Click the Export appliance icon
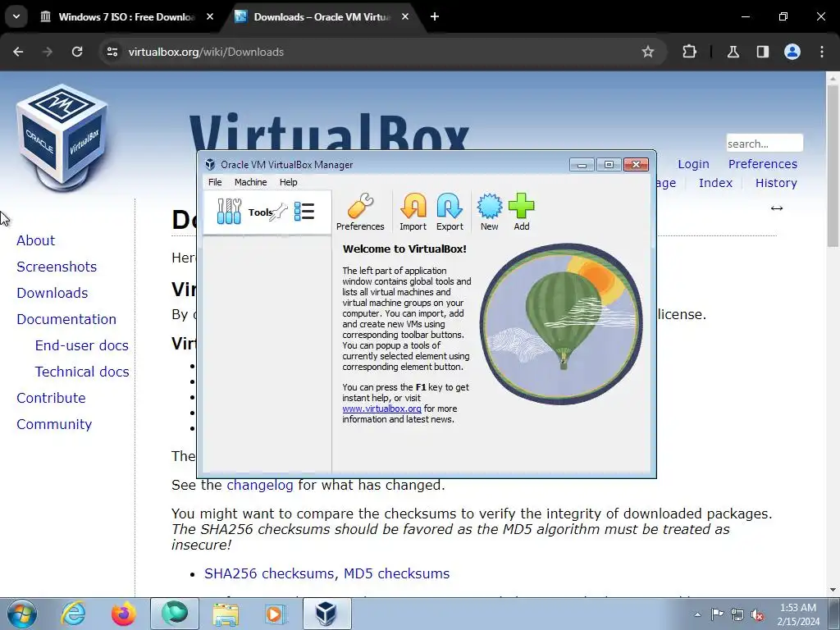The height and width of the screenshot is (630, 840). 450,212
